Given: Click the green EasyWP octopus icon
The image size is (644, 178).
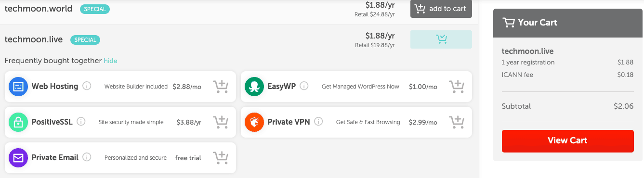Looking at the screenshot, I should tap(254, 87).
